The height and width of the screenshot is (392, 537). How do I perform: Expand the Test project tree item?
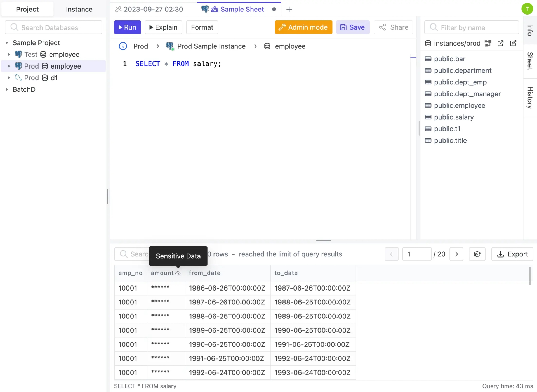click(9, 54)
